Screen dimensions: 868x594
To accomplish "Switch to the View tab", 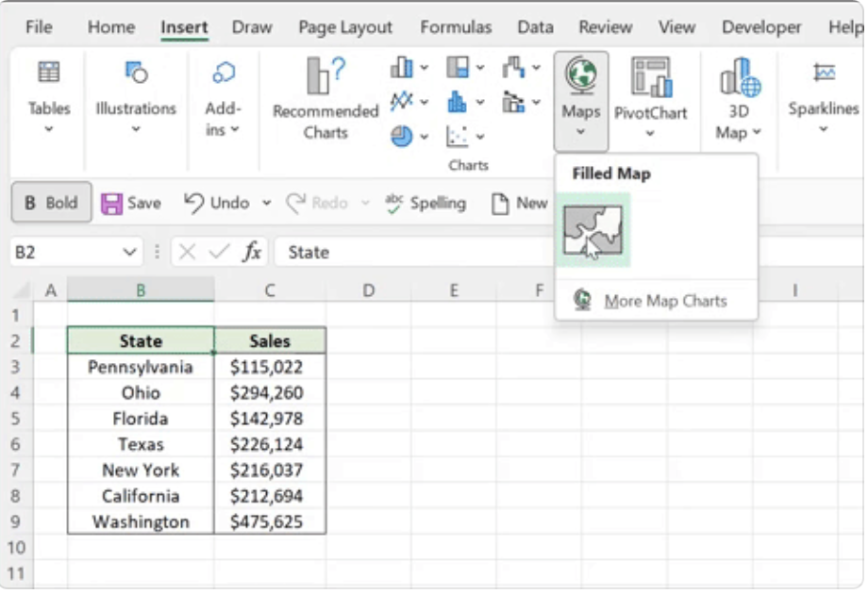I will click(676, 26).
